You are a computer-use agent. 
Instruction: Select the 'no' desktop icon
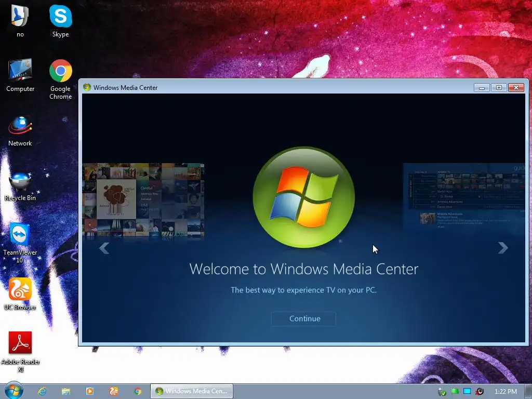[x=20, y=21]
